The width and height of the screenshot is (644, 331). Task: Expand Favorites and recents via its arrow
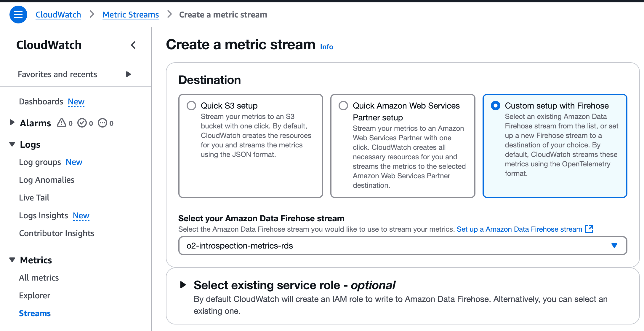point(128,74)
